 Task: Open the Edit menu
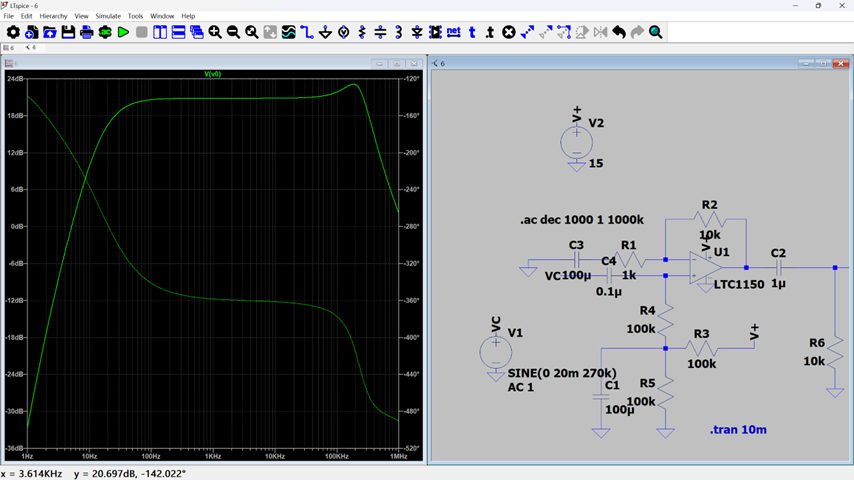point(26,16)
